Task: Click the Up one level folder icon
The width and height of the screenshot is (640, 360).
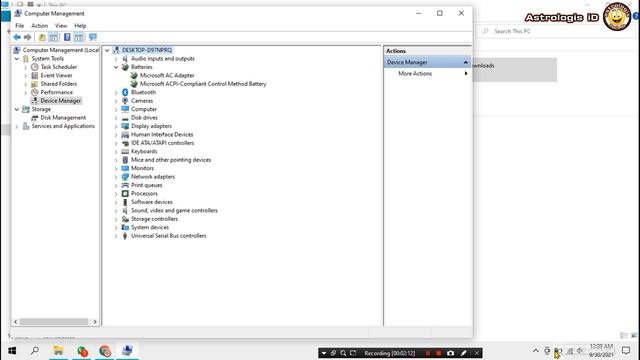Action: point(42,37)
